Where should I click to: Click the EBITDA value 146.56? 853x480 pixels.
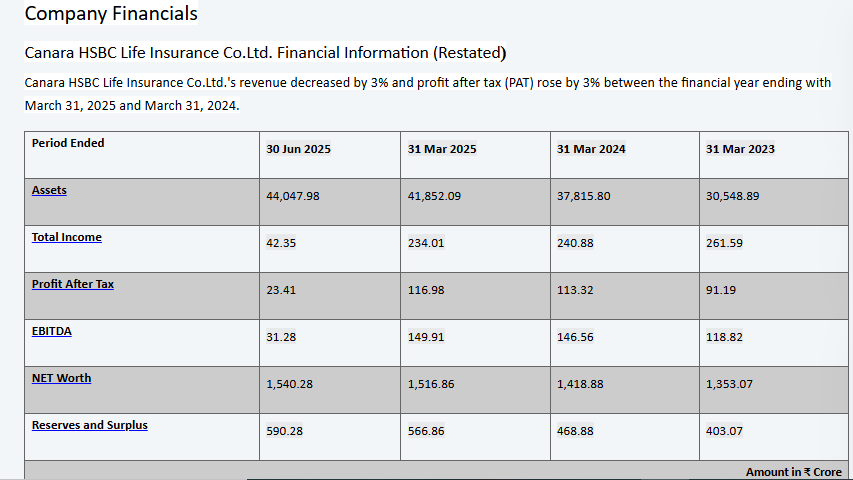pos(575,337)
